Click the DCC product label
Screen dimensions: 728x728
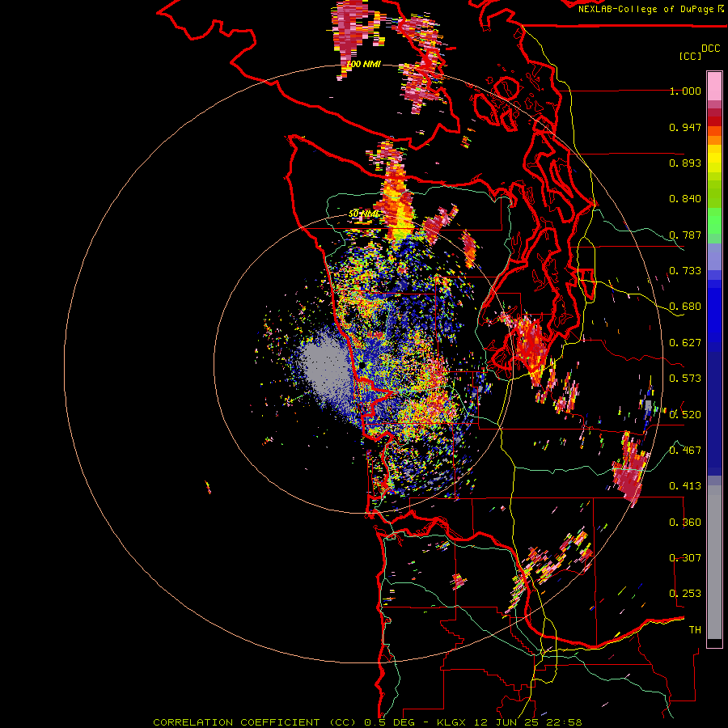(711, 49)
